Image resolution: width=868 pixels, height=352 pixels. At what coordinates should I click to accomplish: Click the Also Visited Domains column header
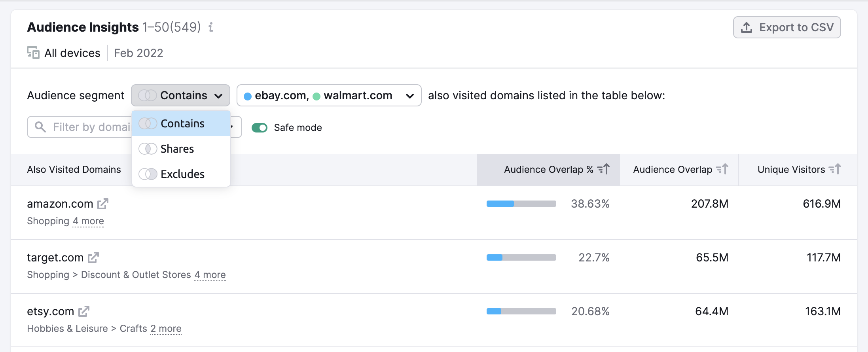pos(74,169)
